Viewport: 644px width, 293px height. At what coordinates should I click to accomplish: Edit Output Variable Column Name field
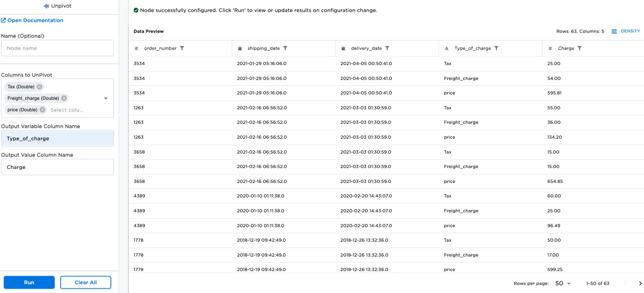pos(57,138)
